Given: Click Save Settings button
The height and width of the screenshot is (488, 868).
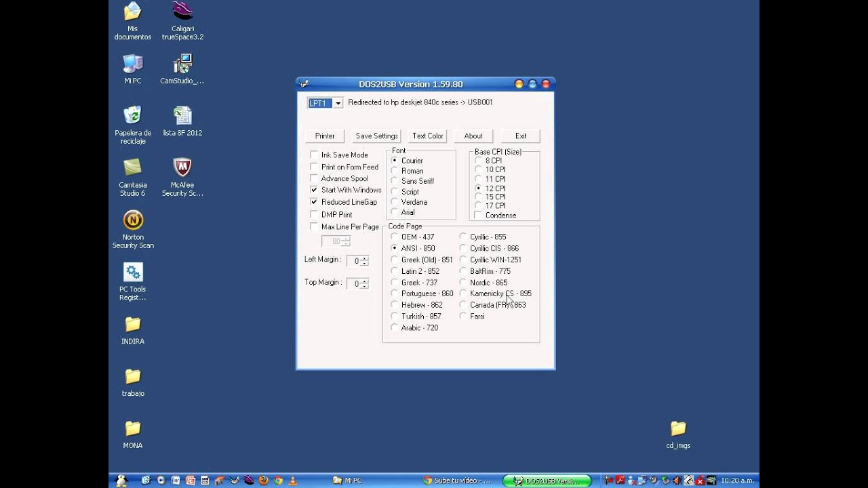Looking at the screenshot, I should (376, 136).
